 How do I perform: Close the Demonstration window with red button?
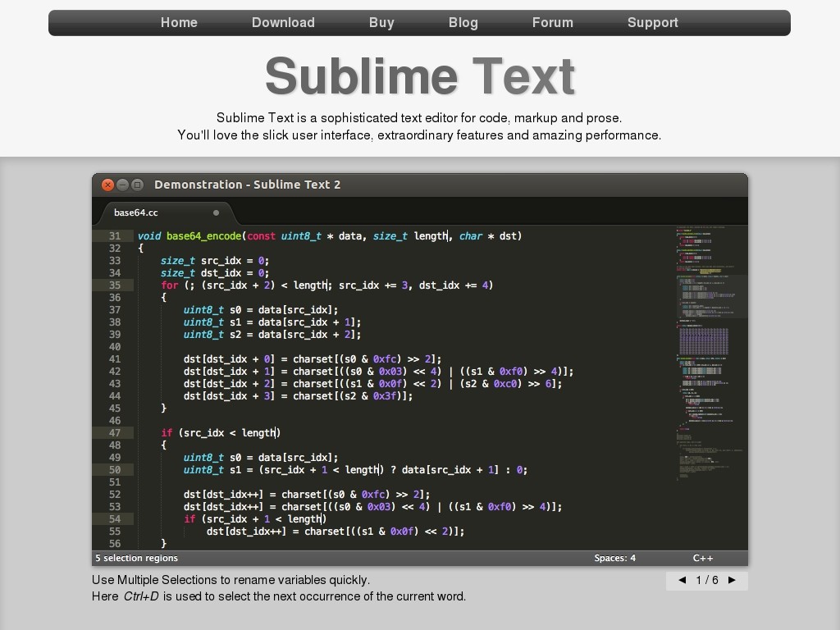[x=107, y=185]
